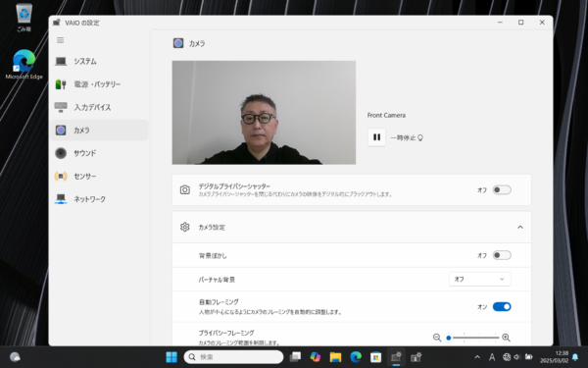Open the Recycle Bin desktop icon
Image resolution: width=588 pixels, height=368 pixels.
tap(24, 18)
